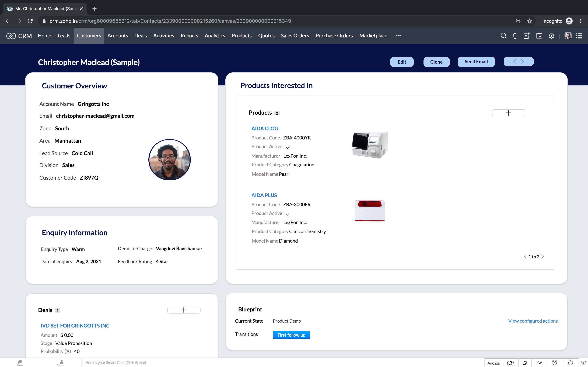Screen dimensions: 588x367
Task: Open the settings gear in CRM header
Action: (x=551, y=36)
